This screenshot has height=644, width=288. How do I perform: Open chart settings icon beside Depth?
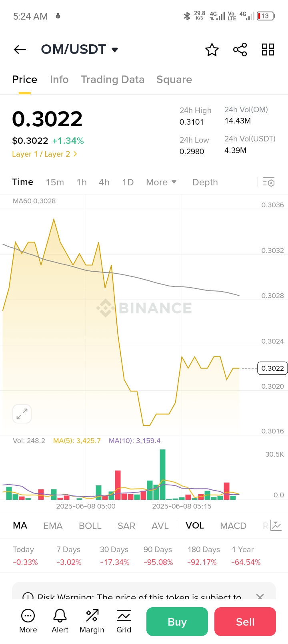coord(269,182)
